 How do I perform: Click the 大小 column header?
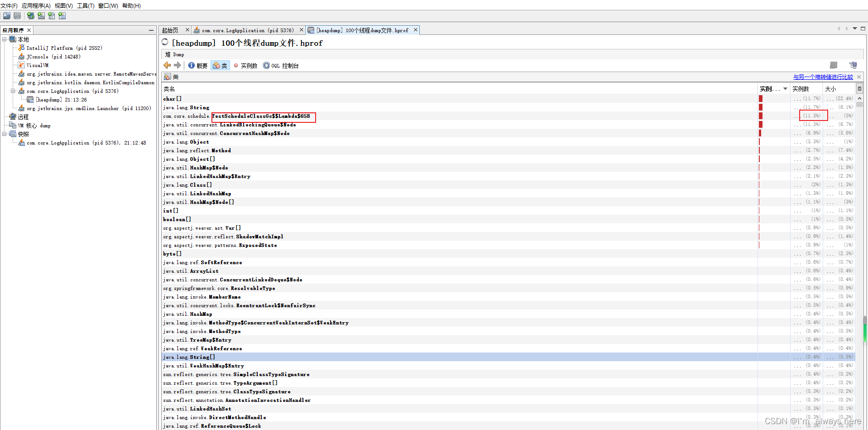pyautogui.click(x=839, y=89)
